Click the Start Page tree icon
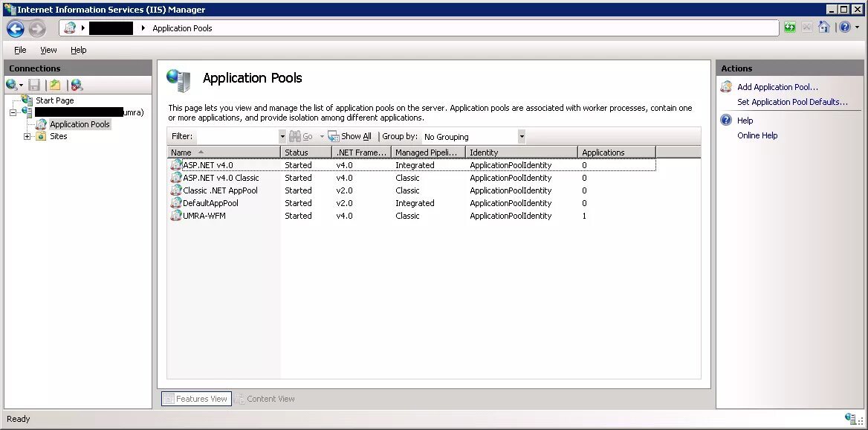This screenshot has height=430, width=868. click(x=27, y=100)
